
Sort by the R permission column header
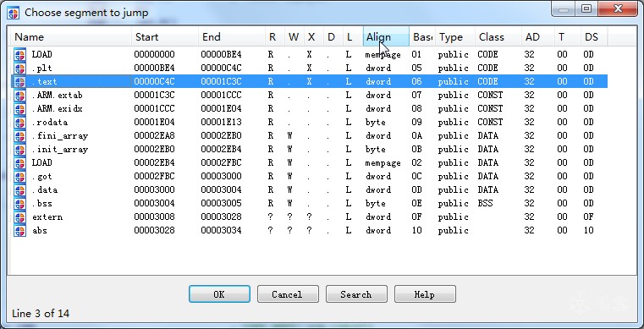click(275, 37)
